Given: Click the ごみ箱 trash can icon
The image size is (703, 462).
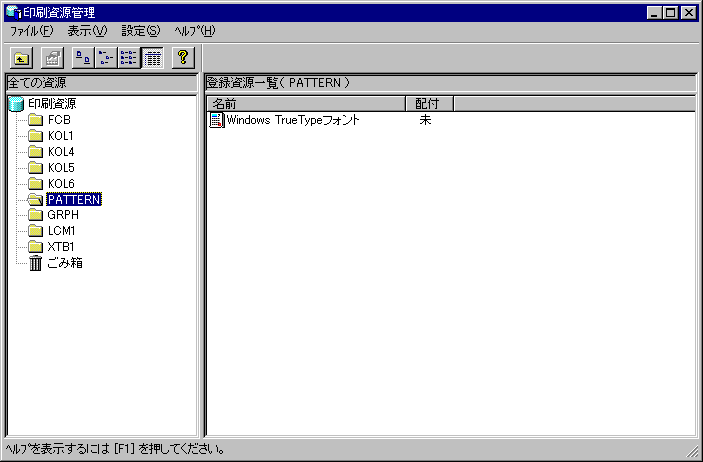Looking at the screenshot, I should click(35, 263).
